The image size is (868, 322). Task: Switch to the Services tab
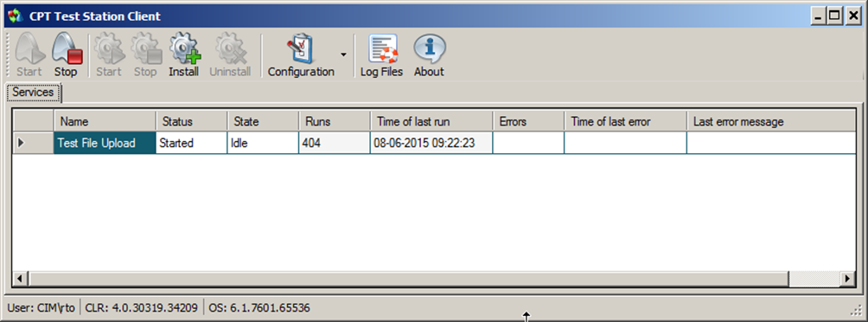(x=33, y=92)
